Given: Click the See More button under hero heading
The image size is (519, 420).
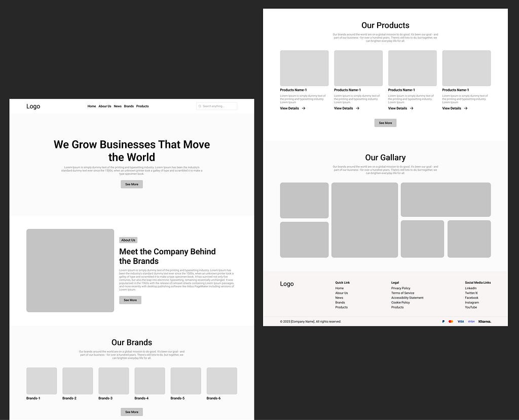Looking at the screenshot, I should (x=131, y=184).
